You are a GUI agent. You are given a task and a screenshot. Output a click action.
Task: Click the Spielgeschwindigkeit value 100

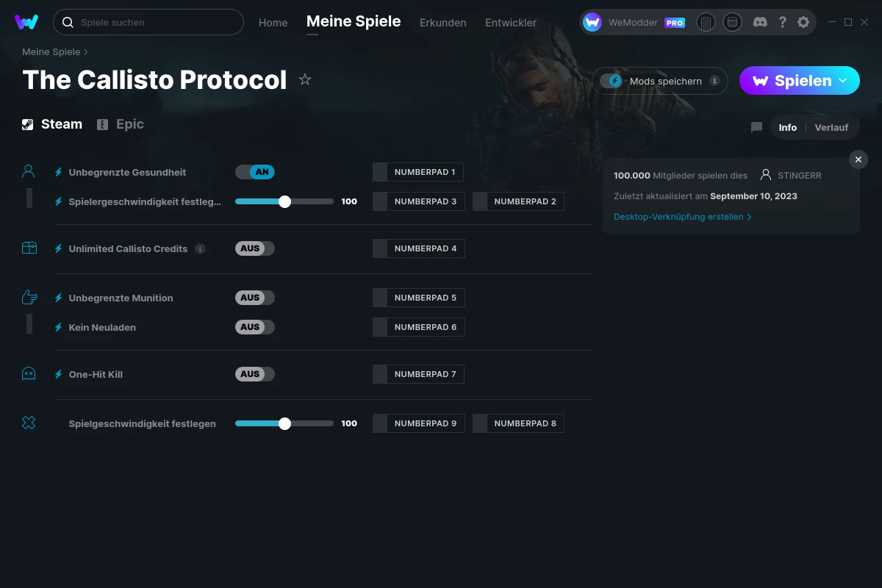[x=349, y=423]
